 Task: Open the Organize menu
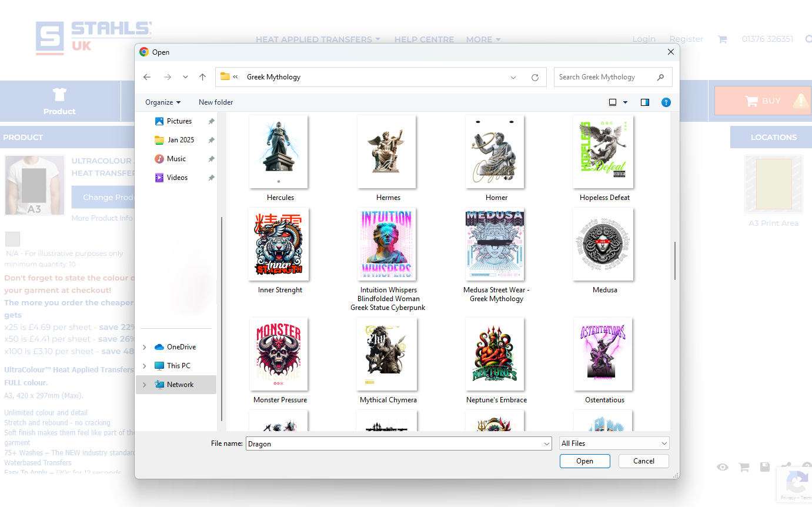(163, 102)
